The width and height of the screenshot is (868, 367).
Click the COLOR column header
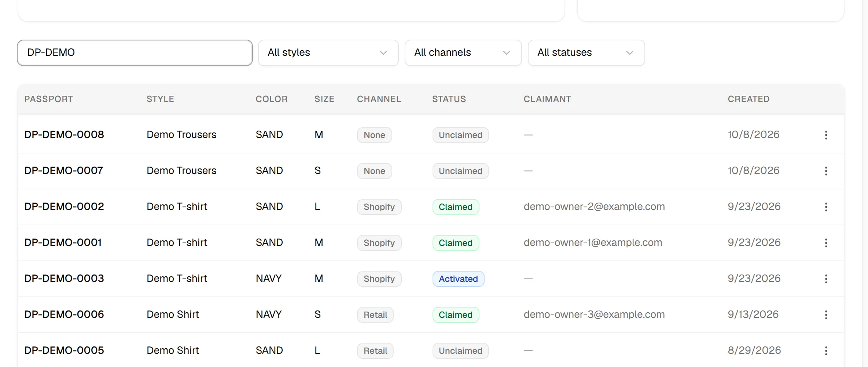272,99
